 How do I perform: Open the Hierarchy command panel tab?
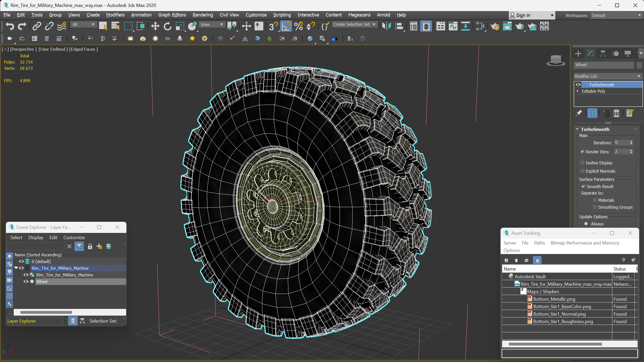coord(603,53)
